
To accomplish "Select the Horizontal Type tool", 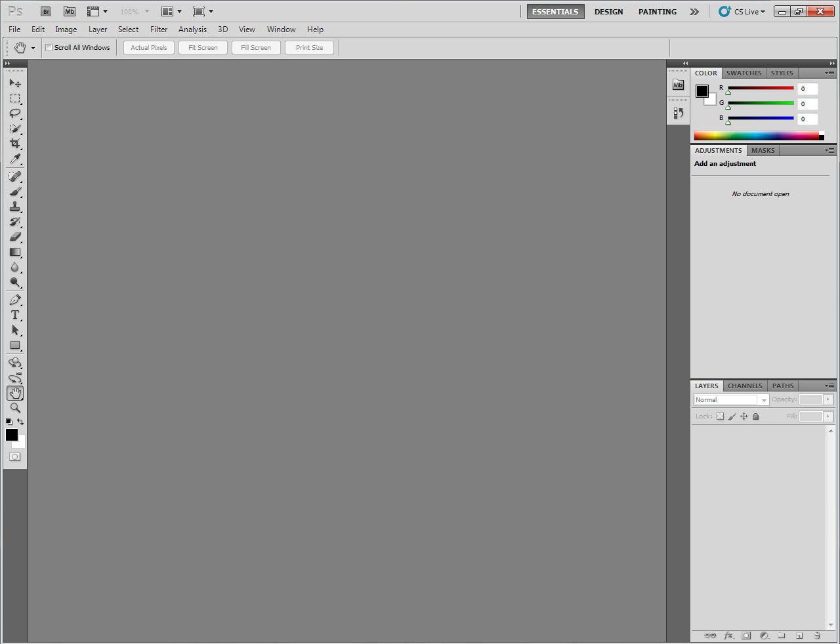I will (x=15, y=315).
